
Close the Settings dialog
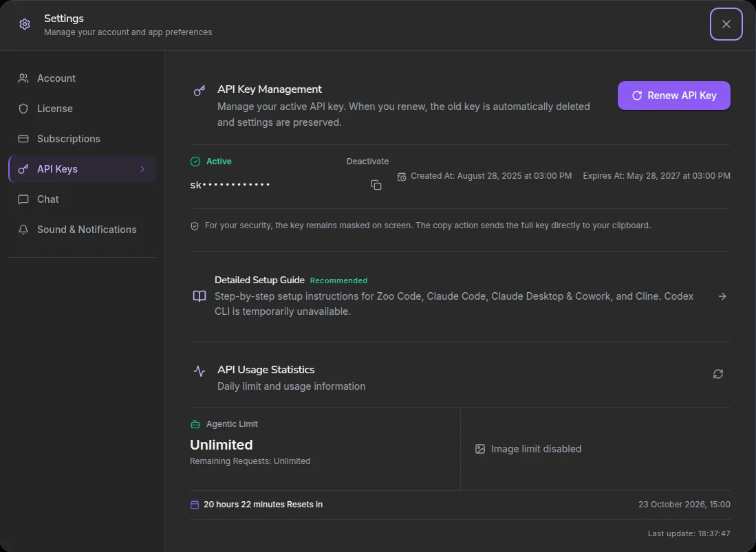726,24
